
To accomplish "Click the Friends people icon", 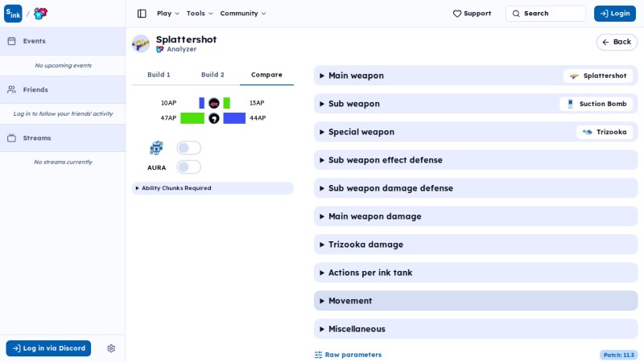I will (x=11, y=89).
